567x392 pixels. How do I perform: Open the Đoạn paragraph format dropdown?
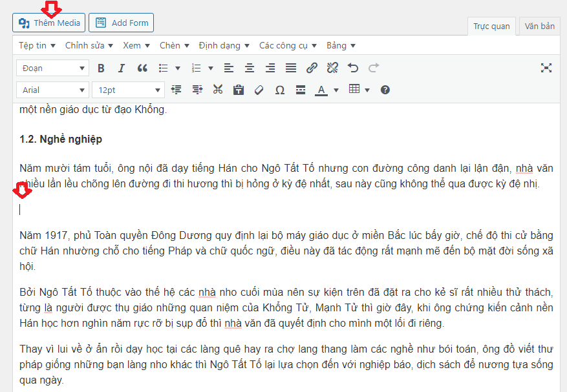[52, 68]
